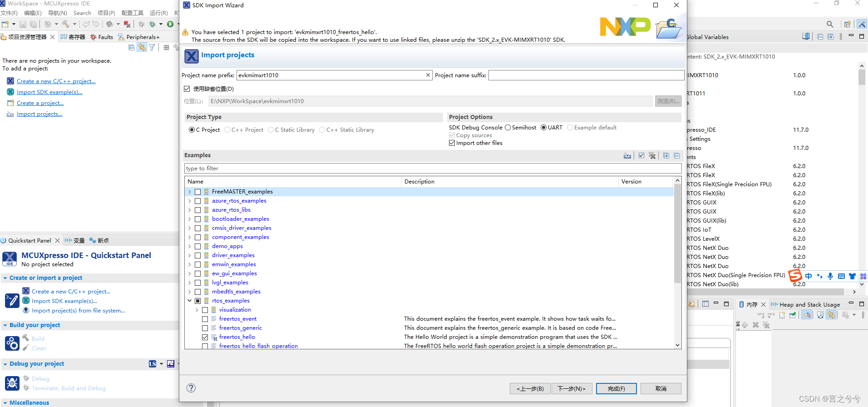This screenshot has width=868, height=407.
Task: Check the freertos_event example checkbox
Action: pyautogui.click(x=205, y=319)
